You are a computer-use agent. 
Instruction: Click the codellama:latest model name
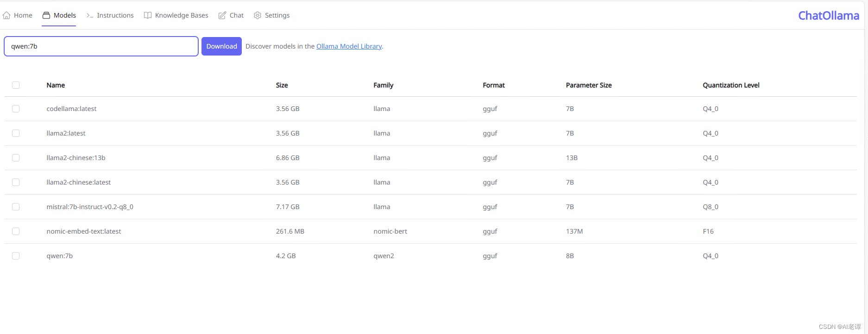pyautogui.click(x=71, y=109)
